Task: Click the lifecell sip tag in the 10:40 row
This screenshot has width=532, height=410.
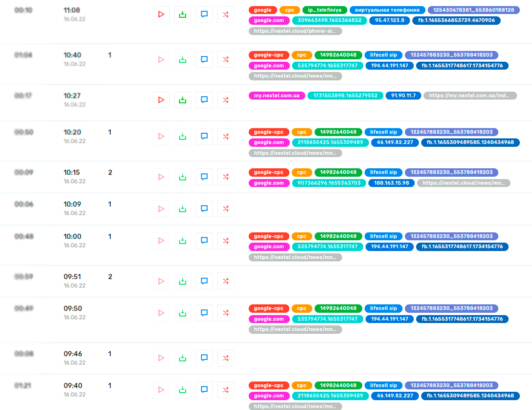Action: [383, 55]
